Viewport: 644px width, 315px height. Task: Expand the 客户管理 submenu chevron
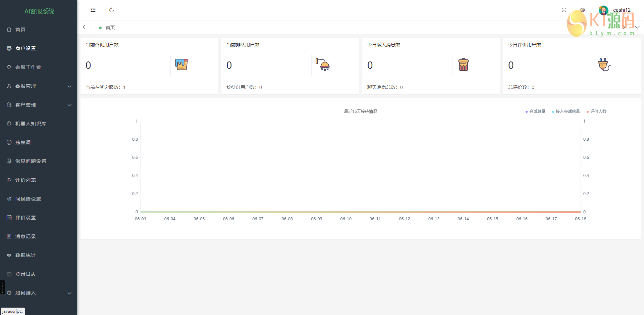click(x=69, y=105)
